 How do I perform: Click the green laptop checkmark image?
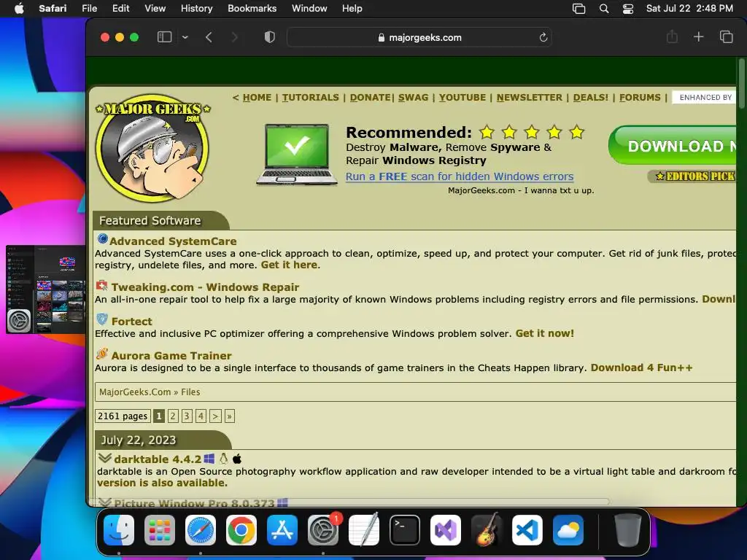click(x=297, y=155)
